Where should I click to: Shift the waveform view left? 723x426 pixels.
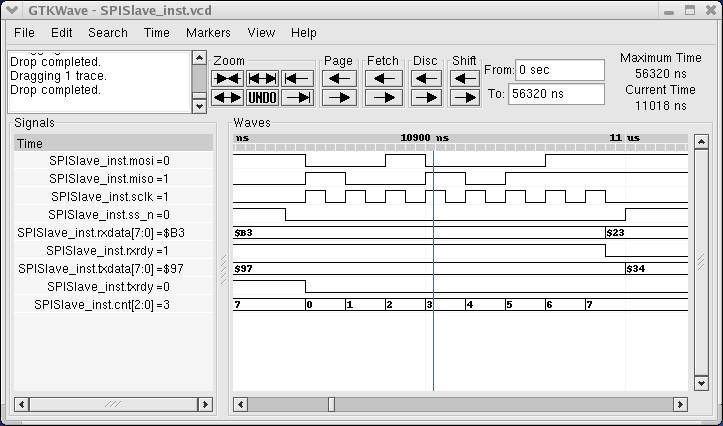point(464,78)
